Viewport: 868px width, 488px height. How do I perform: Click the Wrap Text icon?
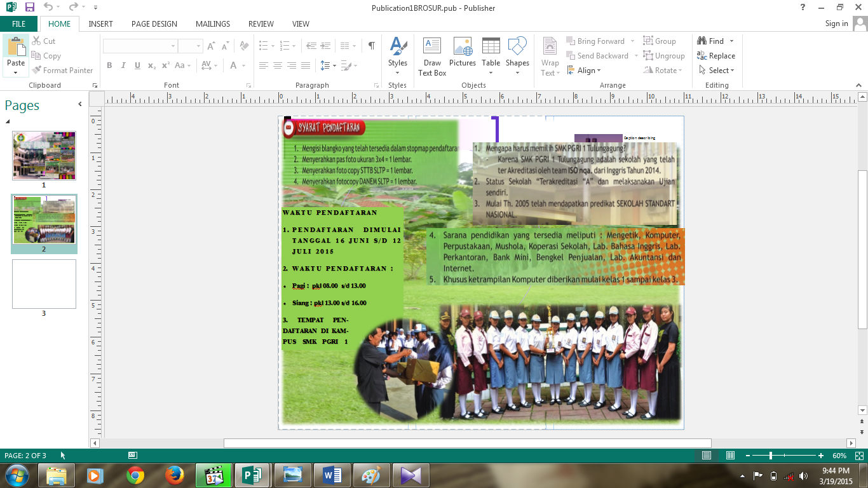pyautogui.click(x=550, y=46)
